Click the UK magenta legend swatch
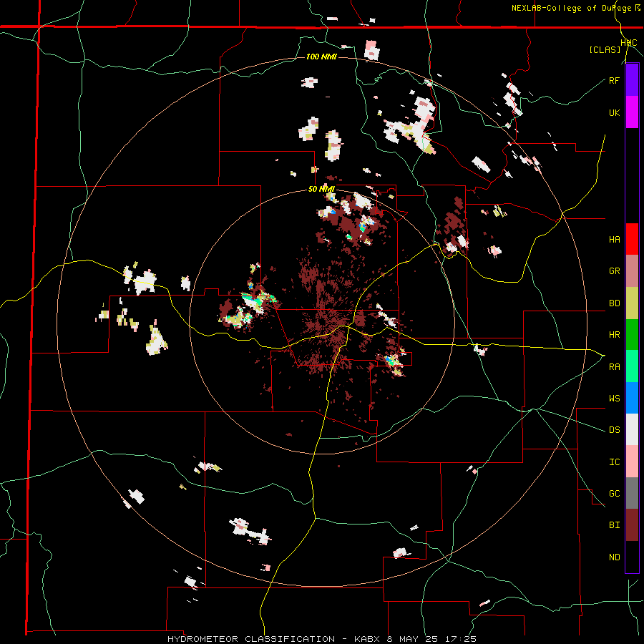Image resolution: width=644 pixels, height=644 pixels. (x=632, y=112)
